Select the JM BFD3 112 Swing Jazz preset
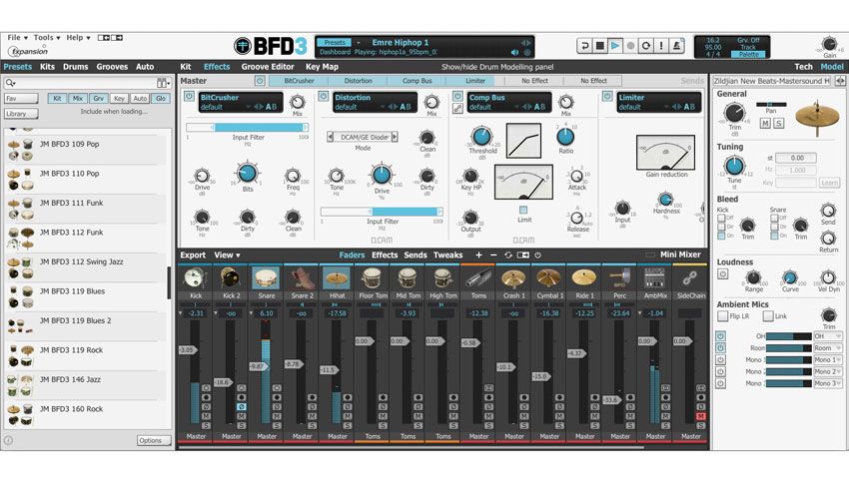Image resolution: width=849 pixels, height=504 pixels. point(86,268)
